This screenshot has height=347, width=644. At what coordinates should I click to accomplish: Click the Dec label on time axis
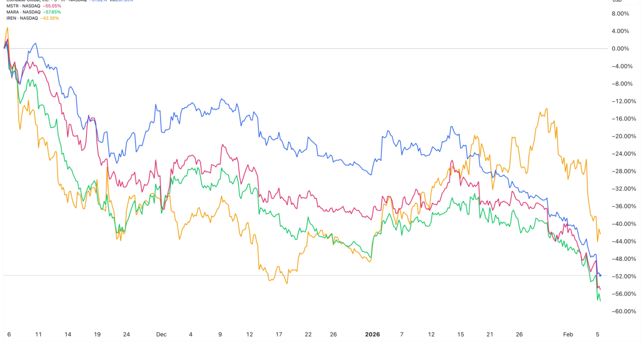pos(161,334)
